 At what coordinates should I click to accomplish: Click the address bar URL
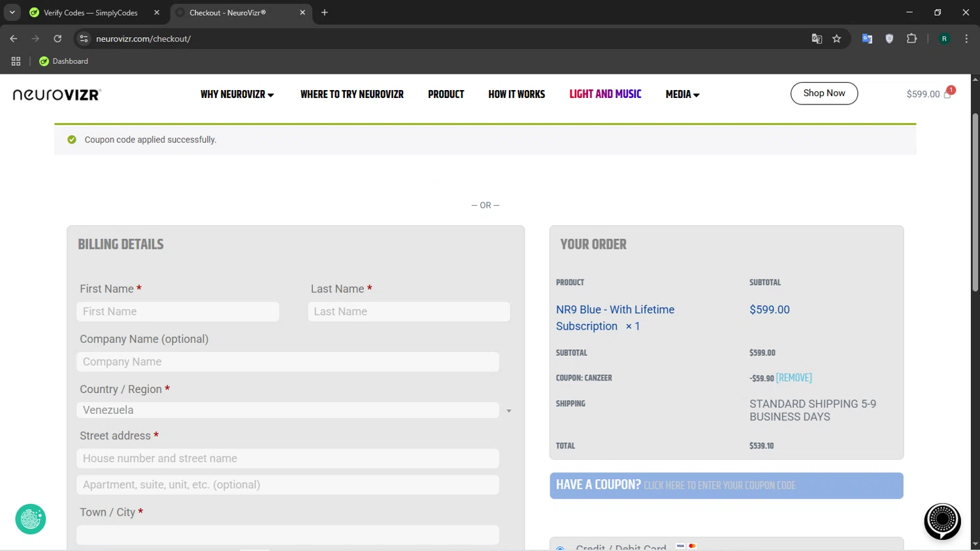tap(143, 39)
